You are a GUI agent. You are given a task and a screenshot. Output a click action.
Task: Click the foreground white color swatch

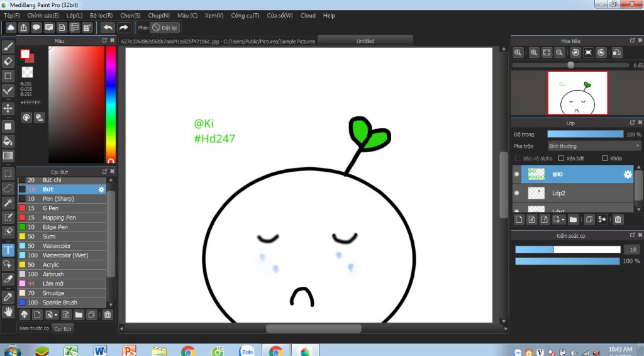[x=25, y=54]
